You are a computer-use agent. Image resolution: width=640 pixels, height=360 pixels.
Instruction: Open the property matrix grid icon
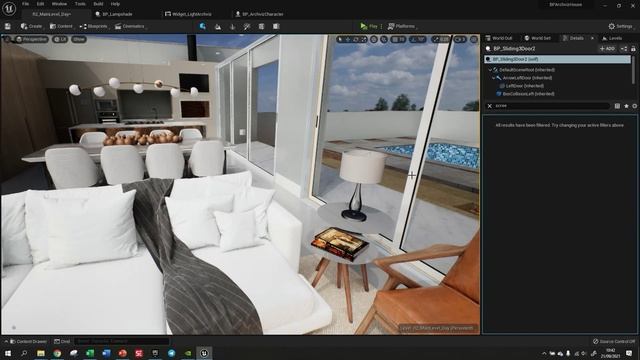tap(617, 106)
